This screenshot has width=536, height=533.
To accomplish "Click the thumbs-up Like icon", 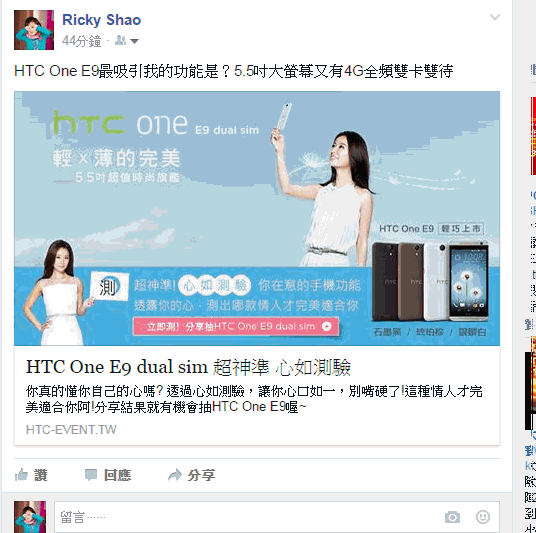I will click(21, 475).
